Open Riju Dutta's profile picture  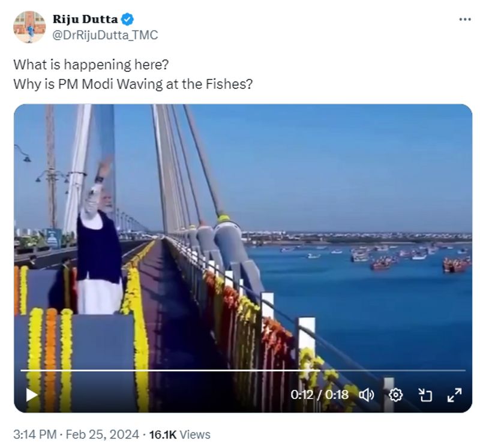click(29, 27)
